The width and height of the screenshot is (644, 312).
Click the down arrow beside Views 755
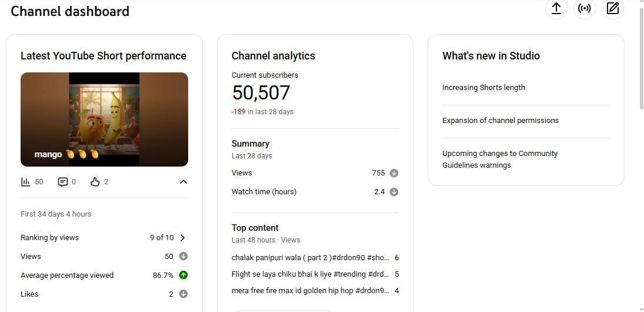point(394,173)
